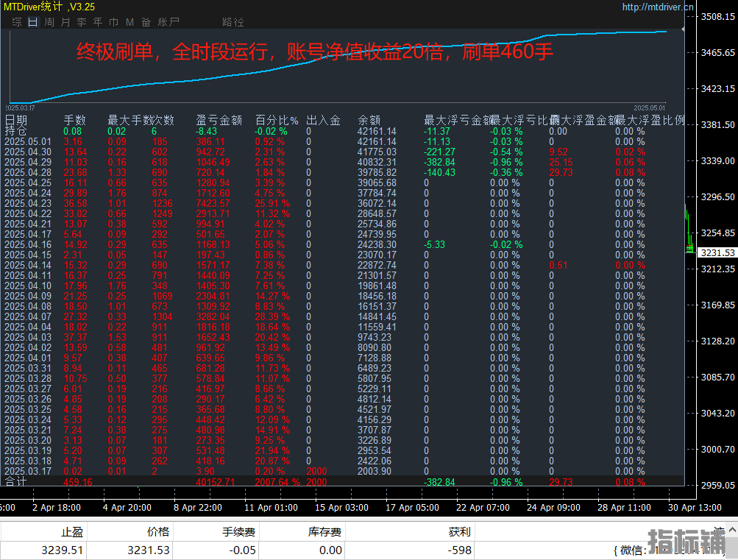Click the 2 Apr 18:00 time axis label
The width and height of the screenshot is (738, 560).
tap(57, 508)
